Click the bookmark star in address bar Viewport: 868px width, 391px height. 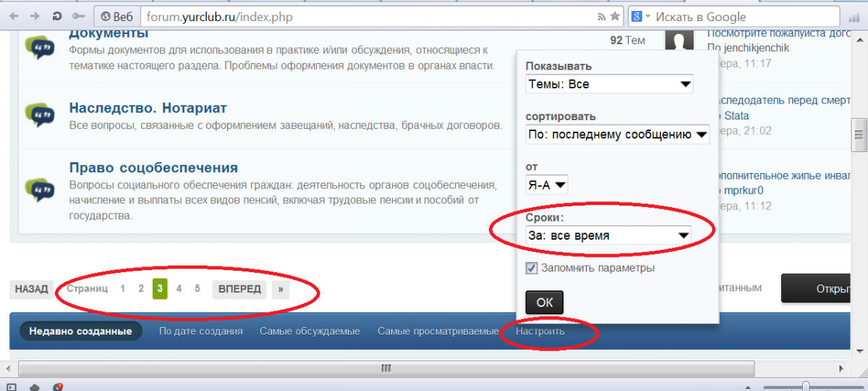[614, 16]
